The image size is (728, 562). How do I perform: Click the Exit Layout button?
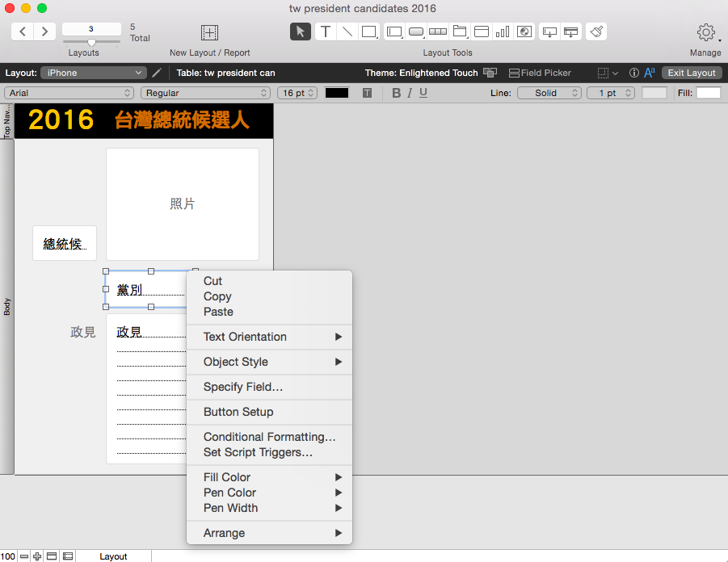tap(692, 73)
